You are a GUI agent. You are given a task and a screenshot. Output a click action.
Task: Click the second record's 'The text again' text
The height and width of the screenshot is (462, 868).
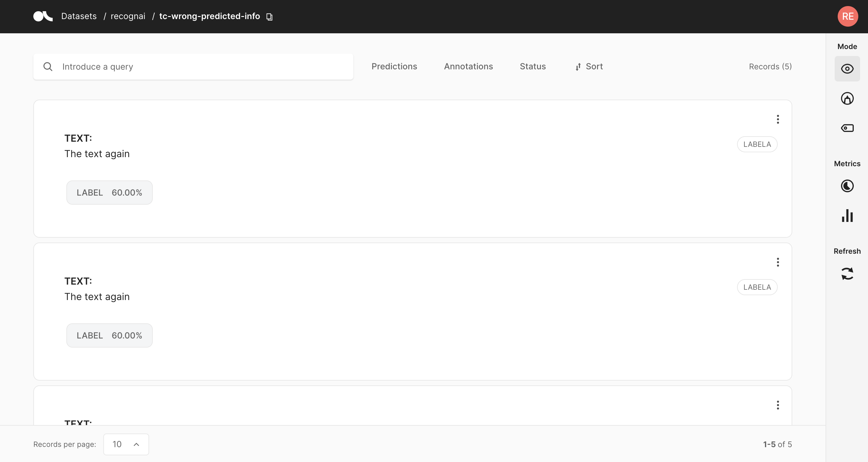coord(97,297)
